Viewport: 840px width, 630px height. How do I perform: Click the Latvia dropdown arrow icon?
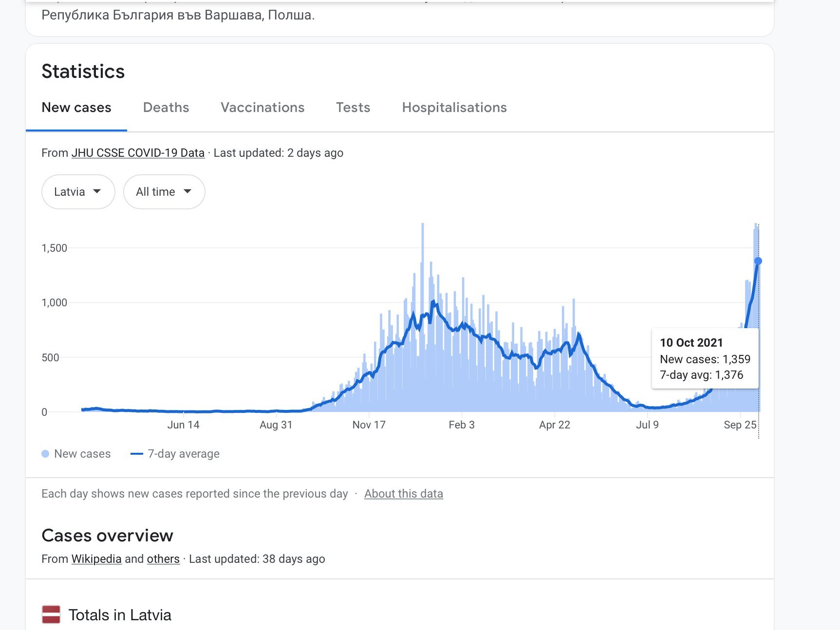pyautogui.click(x=97, y=191)
